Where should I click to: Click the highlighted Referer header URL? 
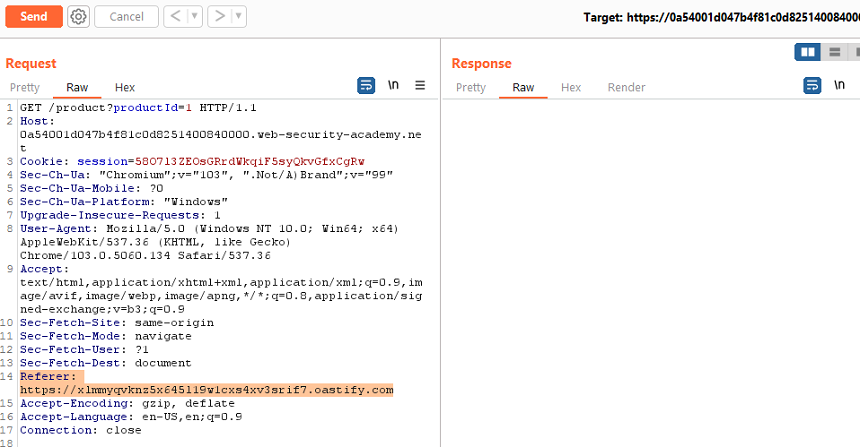click(206, 390)
